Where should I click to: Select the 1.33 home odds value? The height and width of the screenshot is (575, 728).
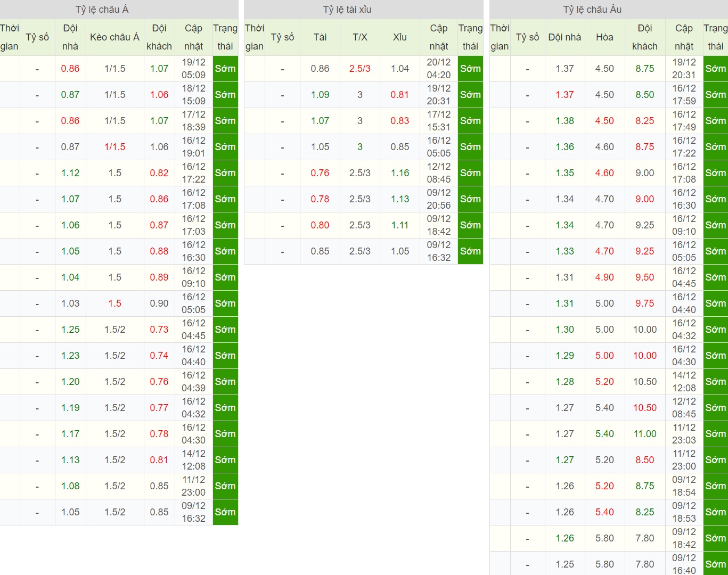coord(565,251)
